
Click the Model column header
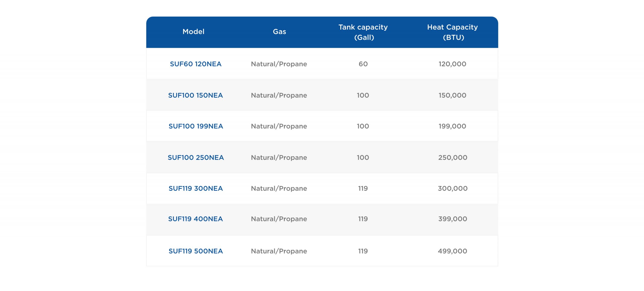(x=193, y=31)
